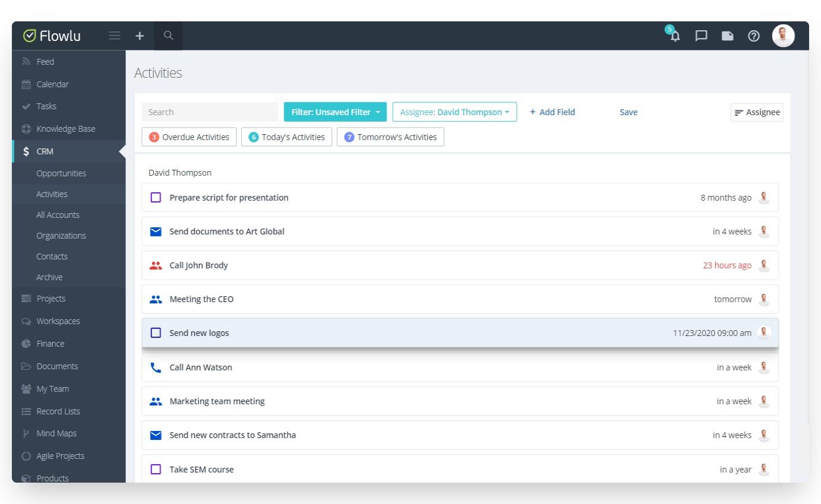
Task: Open Organizations in CRM submenu
Action: coord(61,236)
